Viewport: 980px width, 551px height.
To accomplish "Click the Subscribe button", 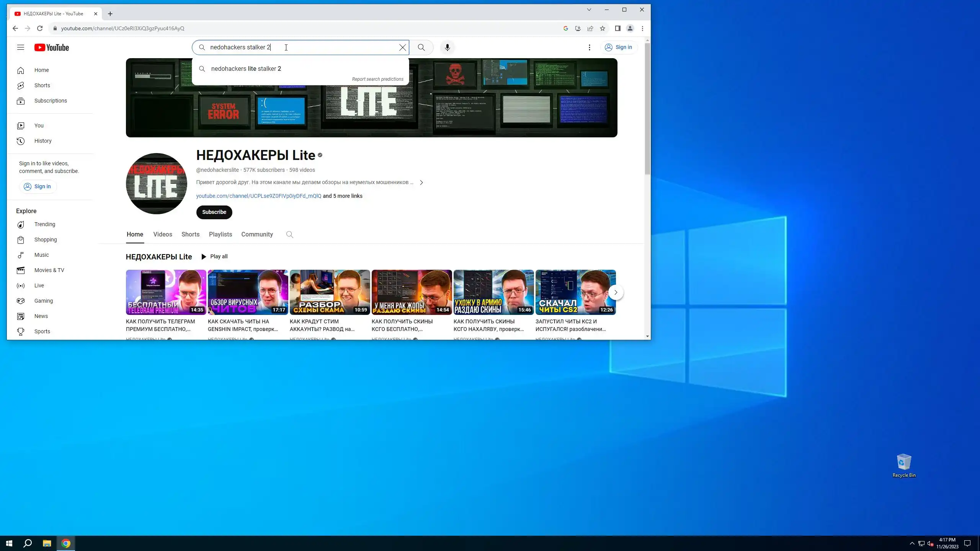I will point(214,212).
